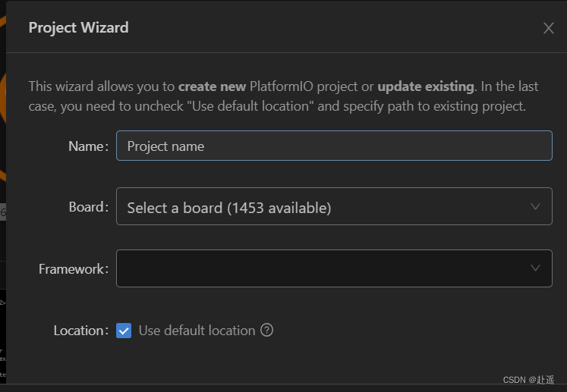Image resolution: width=567 pixels, height=392 pixels.
Task: Click the Framework dropdown chevron arrow
Action: point(536,268)
